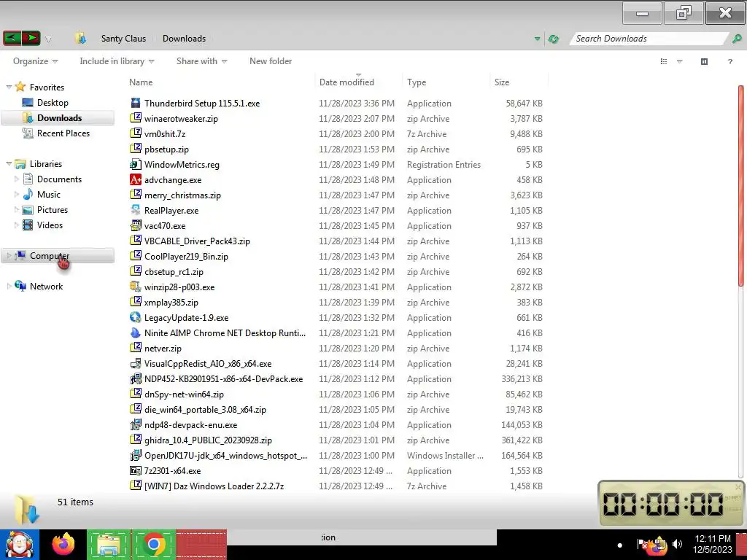Sort files by Type column
747x560 pixels.
(x=446, y=82)
